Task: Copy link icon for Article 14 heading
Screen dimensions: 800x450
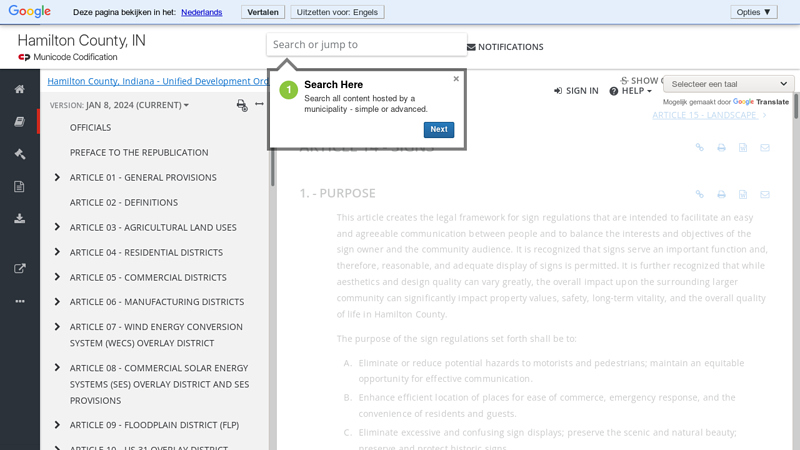Action: pos(699,147)
